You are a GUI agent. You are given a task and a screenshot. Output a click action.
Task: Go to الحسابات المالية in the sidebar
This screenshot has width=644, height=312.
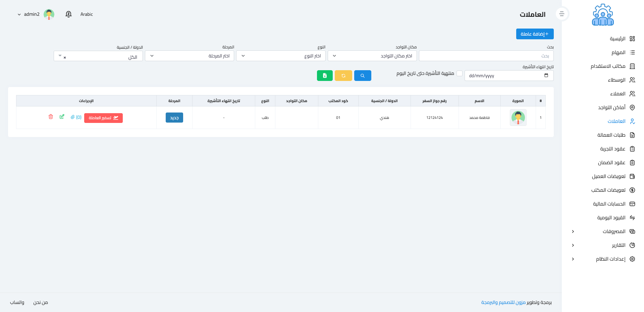pos(609,204)
